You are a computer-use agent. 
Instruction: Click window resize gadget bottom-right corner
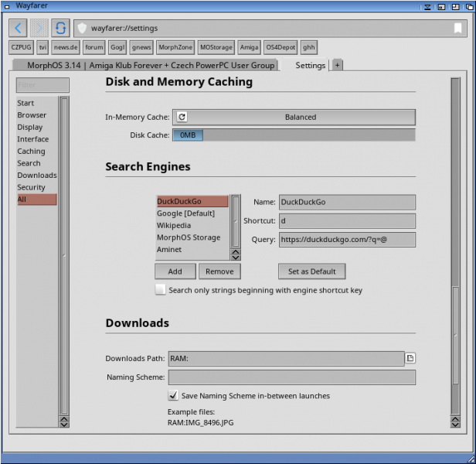click(x=471, y=459)
